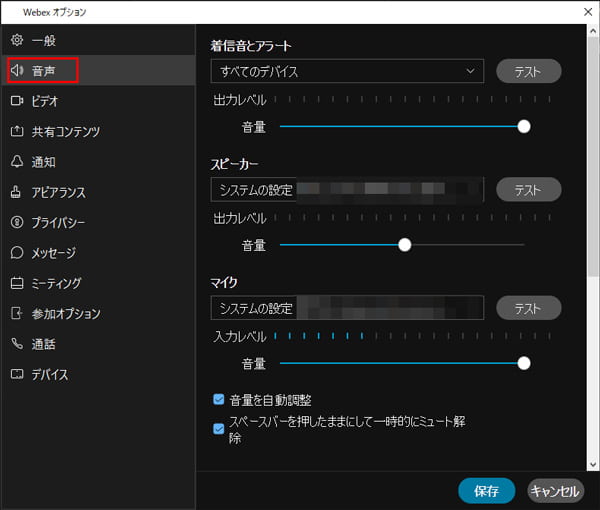Switch to ビデオ settings
Viewport: 600px width, 510px height.
[98, 101]
